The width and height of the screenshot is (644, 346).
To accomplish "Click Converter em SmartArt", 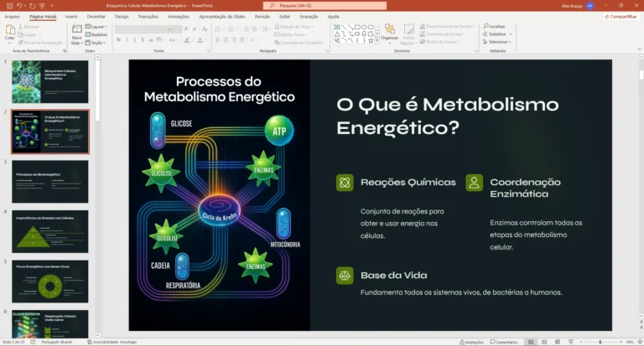I will [299, 43].
